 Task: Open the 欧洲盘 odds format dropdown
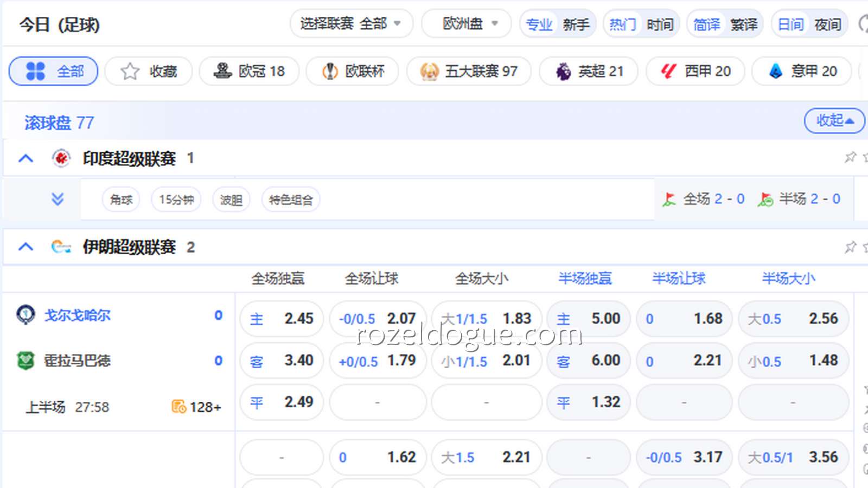(x=467, y=24)
